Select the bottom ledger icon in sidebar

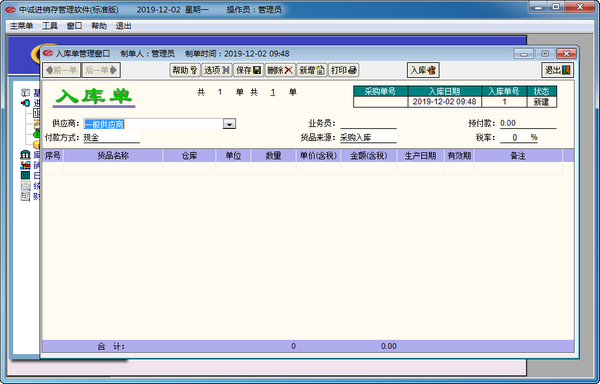pos(25,196)
